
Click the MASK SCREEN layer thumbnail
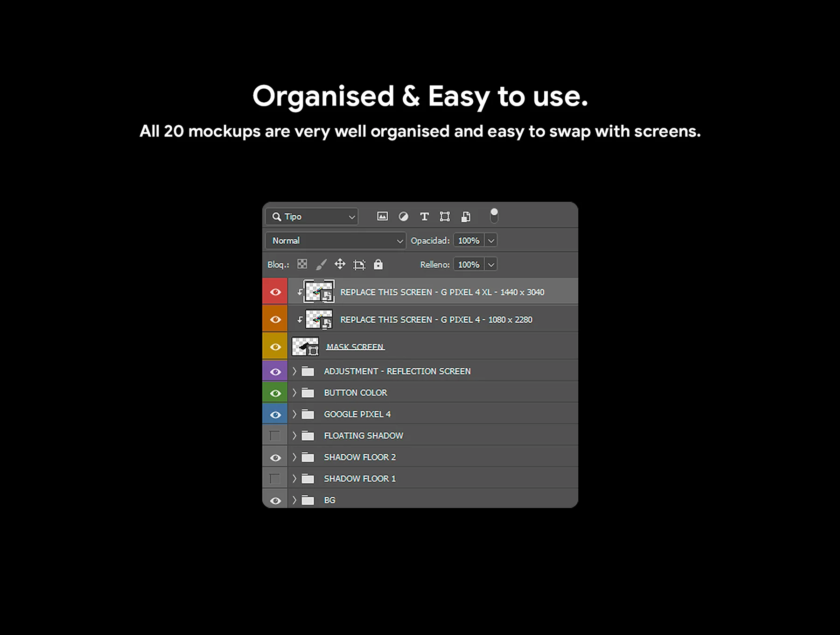(x=305, y=346)
